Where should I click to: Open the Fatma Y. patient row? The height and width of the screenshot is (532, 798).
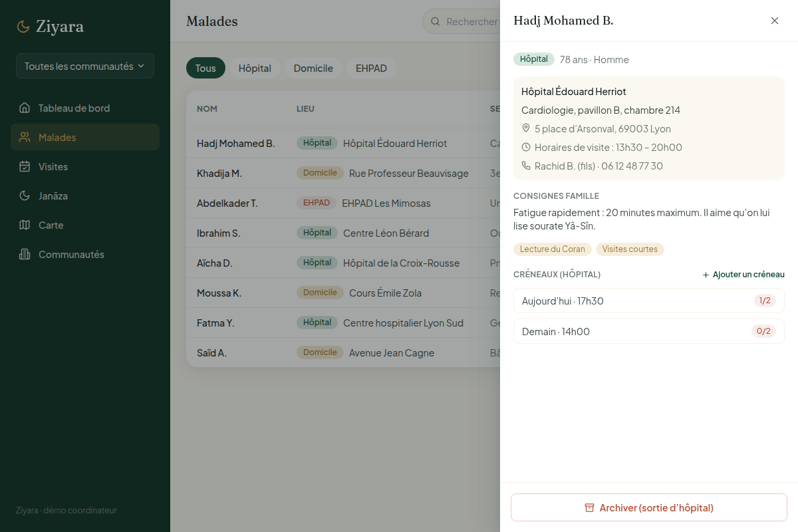[x=343, y=323]
